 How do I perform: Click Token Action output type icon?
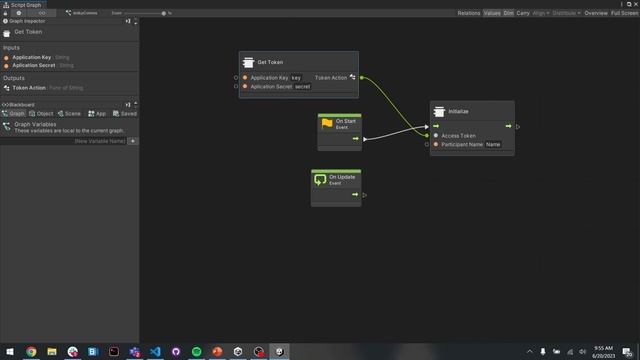(x=352, y=77)
